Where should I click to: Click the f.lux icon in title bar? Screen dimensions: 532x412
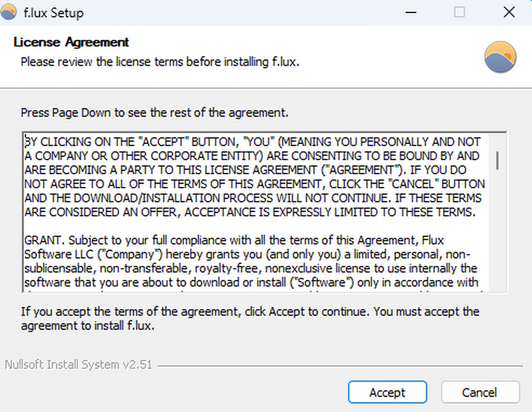point(9,12)
